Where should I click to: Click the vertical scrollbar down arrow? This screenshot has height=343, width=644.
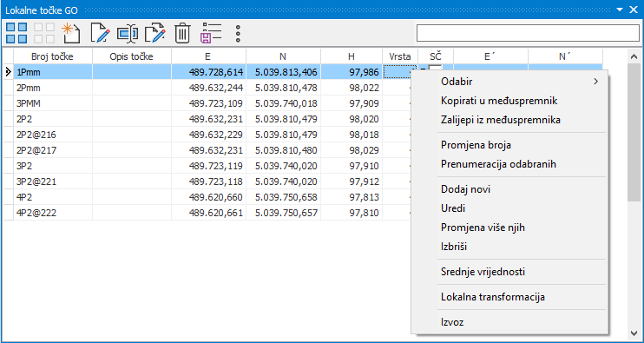pos(634,333)
